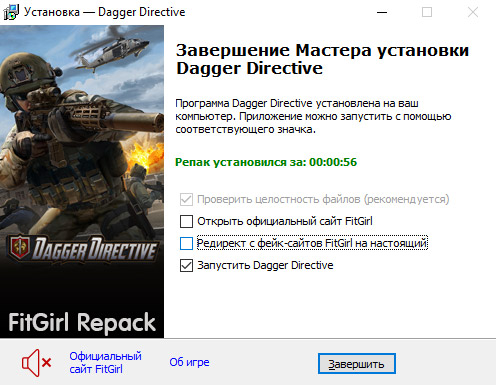Click the Dagger Directive wordmark on the banner
The image size is (496, 385).
coord(95,248)
